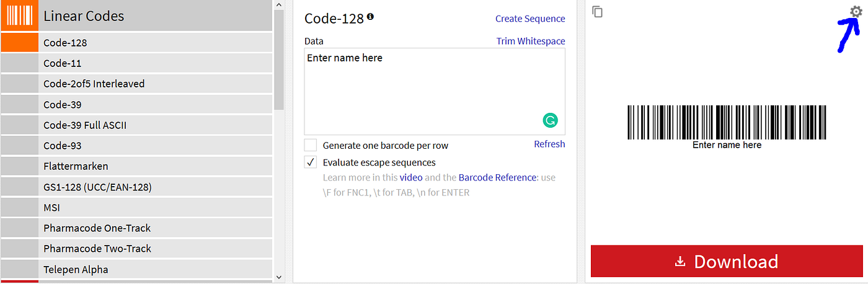Select Telepen Alpha barcode type
The image size is (868, 284).
coord(136,269)
